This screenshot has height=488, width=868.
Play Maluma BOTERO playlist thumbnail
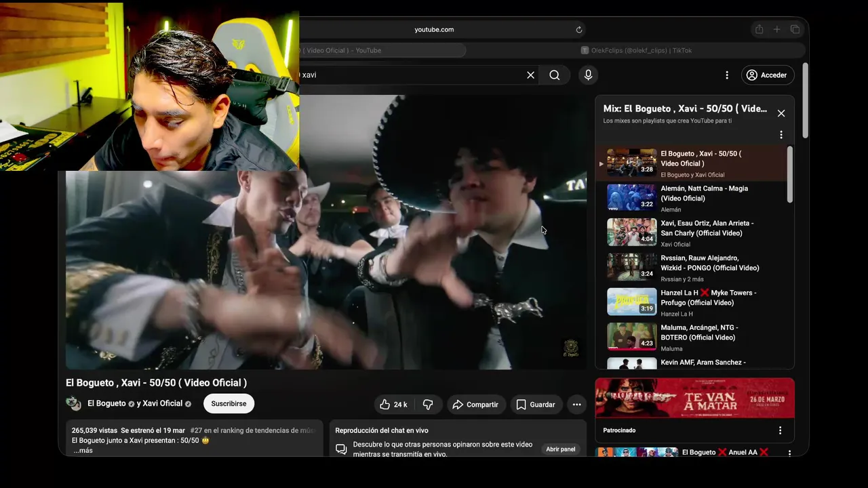(631, 337)
